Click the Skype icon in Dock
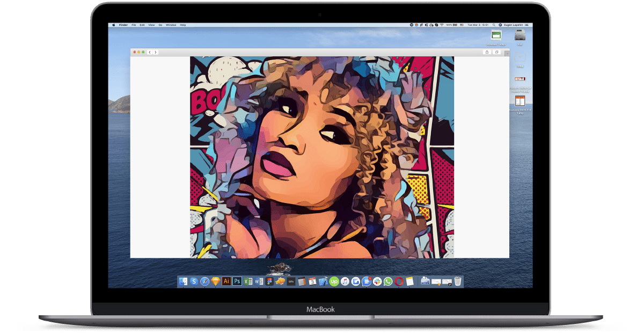Image resolution: width=644 pixels, height=333 pixels. click(194, 281)
